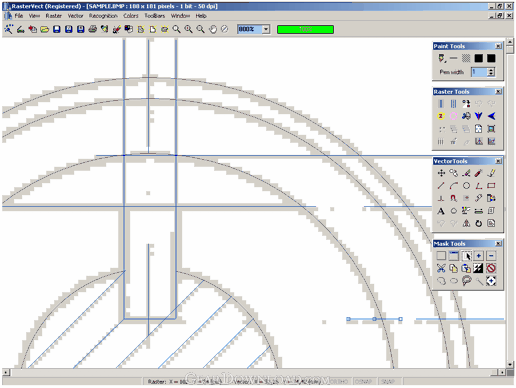Click the first blue floppy disk save icon

click(57, 29)
